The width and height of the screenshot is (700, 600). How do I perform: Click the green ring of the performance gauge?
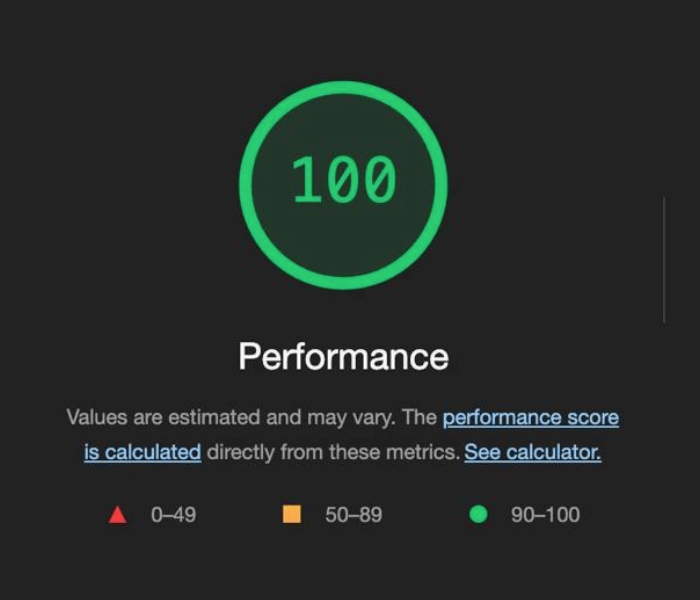click(343, 87)
